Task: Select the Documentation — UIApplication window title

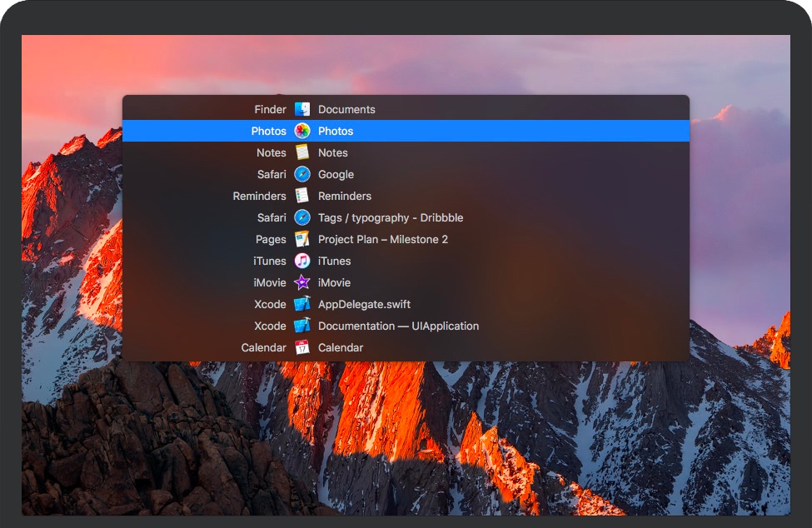Action: [x=398, y=326]
